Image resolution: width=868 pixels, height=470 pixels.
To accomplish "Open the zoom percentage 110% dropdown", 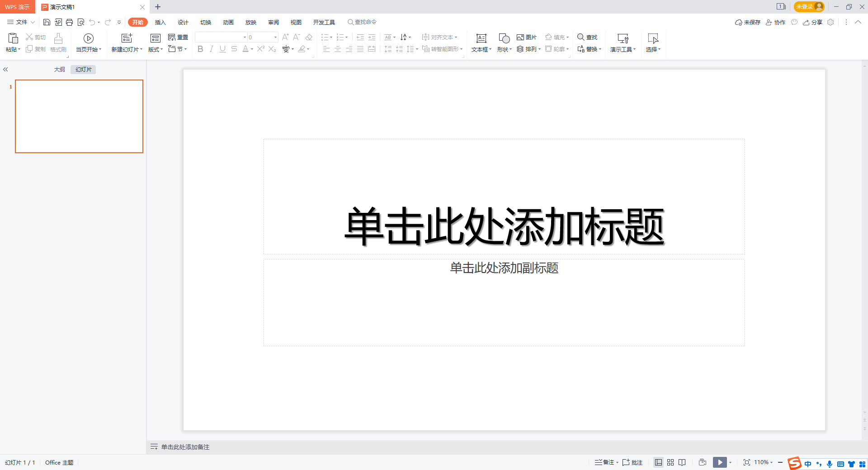I will 764,462.
